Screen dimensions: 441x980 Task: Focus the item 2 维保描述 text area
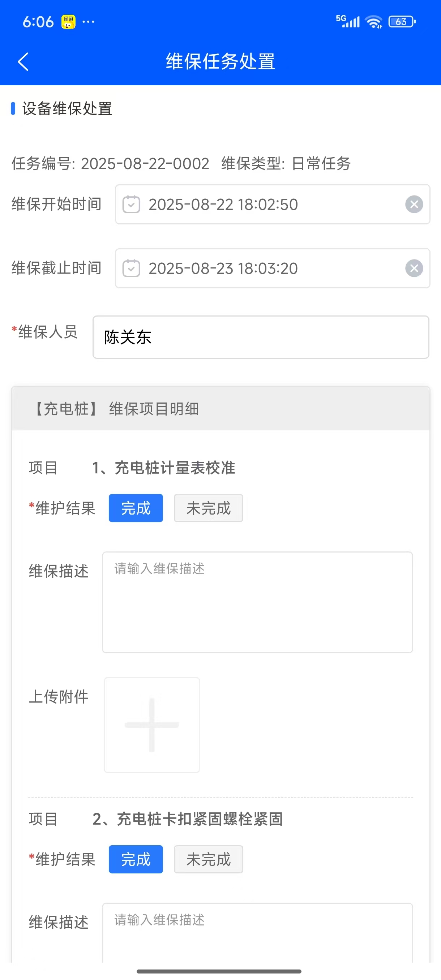pos(257,932)
